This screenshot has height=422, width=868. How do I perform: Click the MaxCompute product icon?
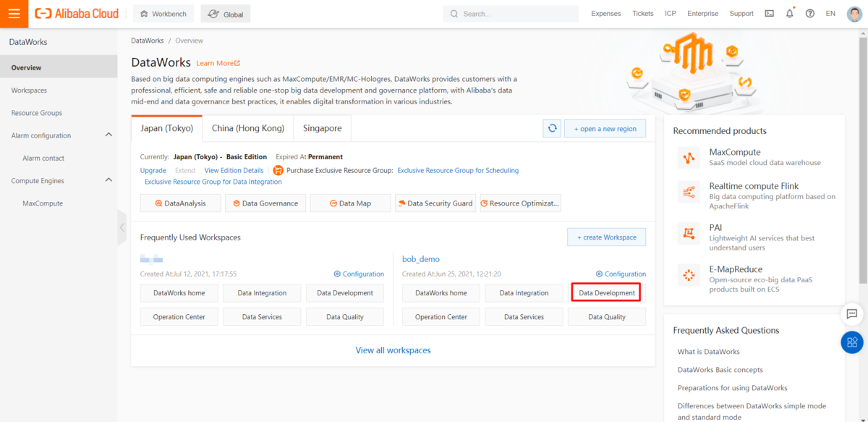point(689,157)
